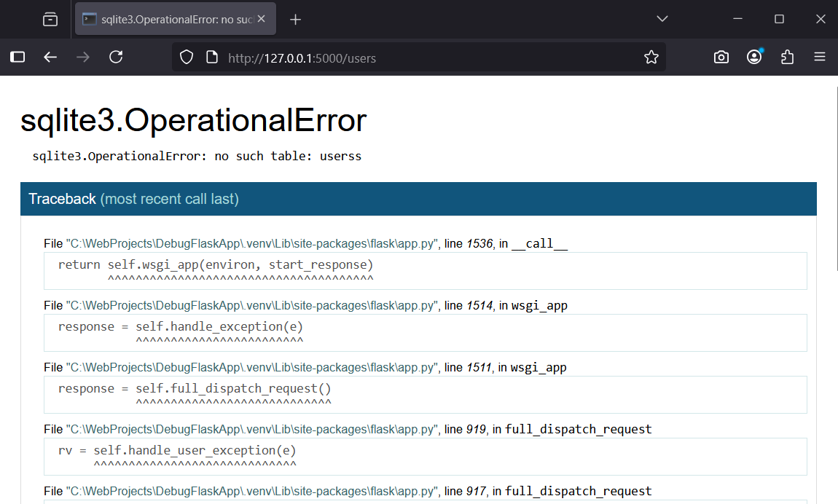Expand the list all tabs chevron
This screenshot has width=838, height=504.
[662, 19]
